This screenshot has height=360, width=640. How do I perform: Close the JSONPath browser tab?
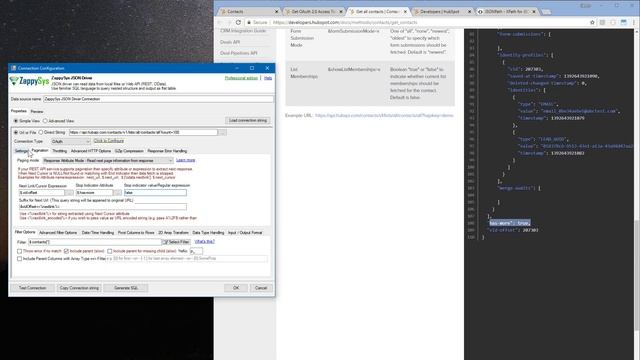point(533,12)
